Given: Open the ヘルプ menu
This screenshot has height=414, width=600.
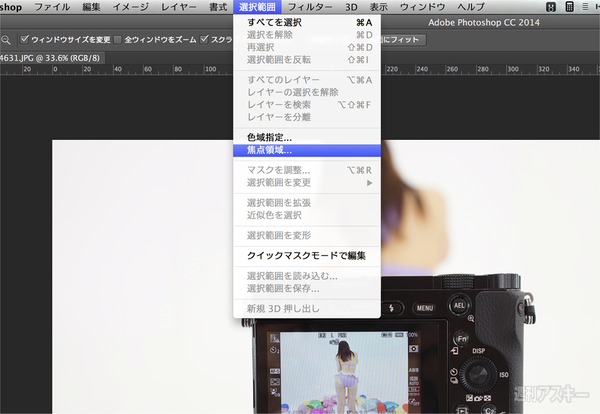Looking at the screenshot, I should coord(470,7).
